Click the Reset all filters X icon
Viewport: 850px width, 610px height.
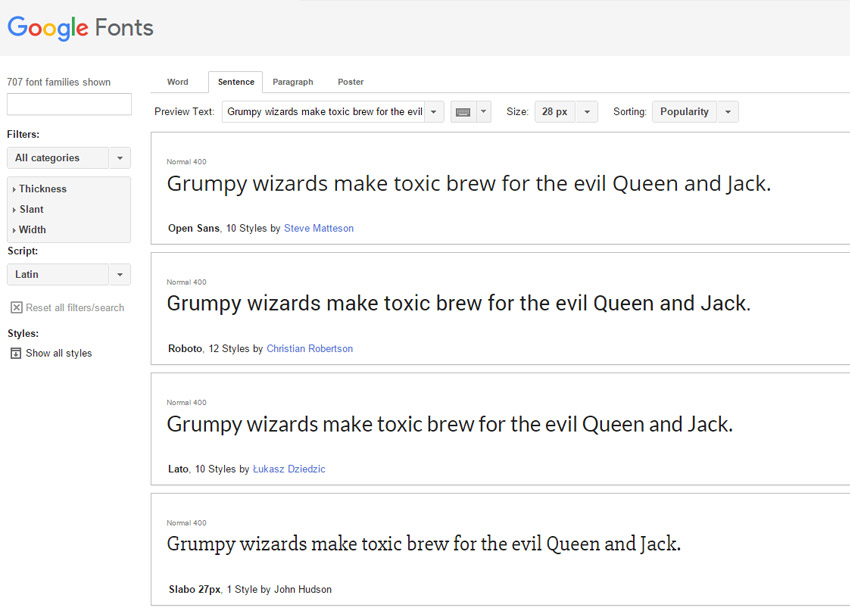pyautogui.click(x=17, y=308)
